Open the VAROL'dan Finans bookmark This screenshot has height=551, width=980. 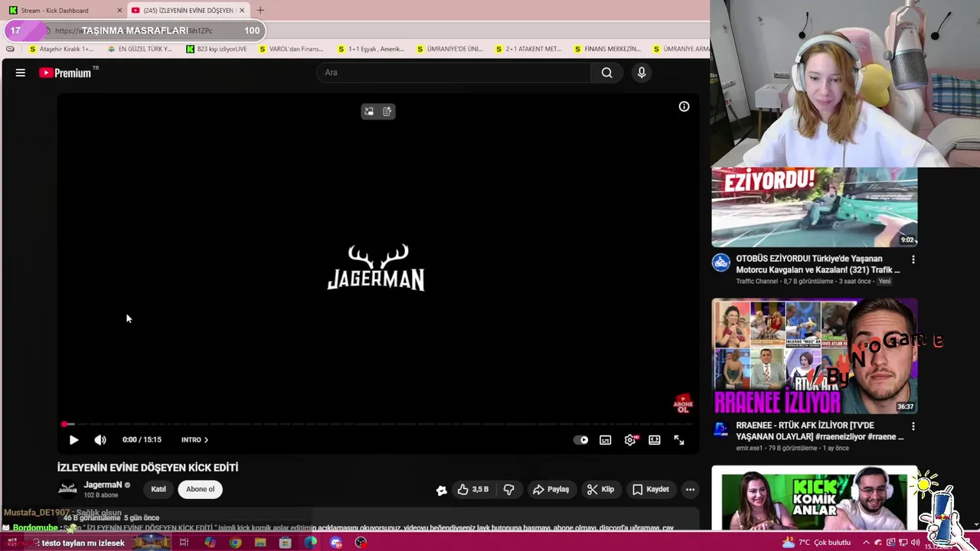pos(291,49)
